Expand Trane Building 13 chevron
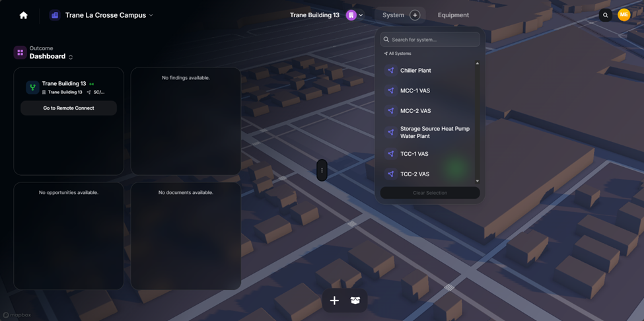This screenshot has height=321, width=644. click(x=361, y=16)
